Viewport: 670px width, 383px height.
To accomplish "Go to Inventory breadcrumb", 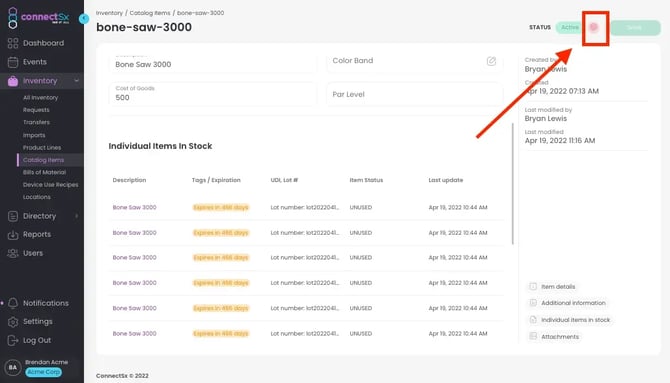I will pos(109,13).
